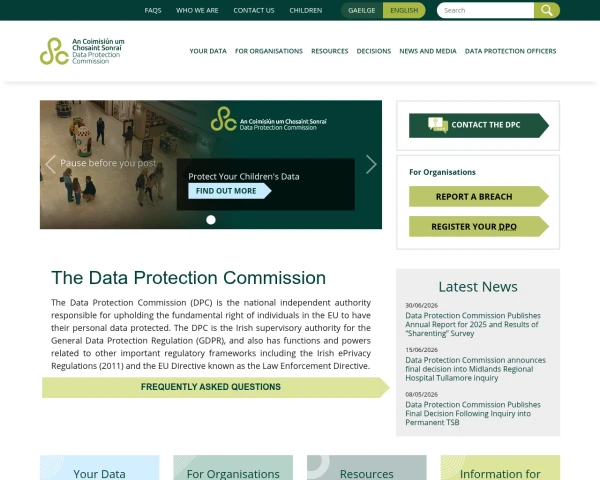Open the Your Data card

(x=99, y=468)
